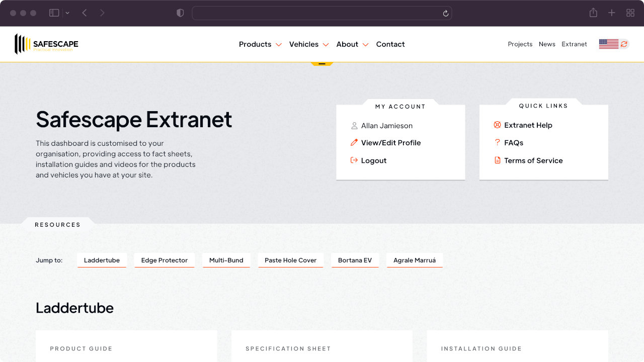
Task: Go to the News page
Action: [547, 44]
